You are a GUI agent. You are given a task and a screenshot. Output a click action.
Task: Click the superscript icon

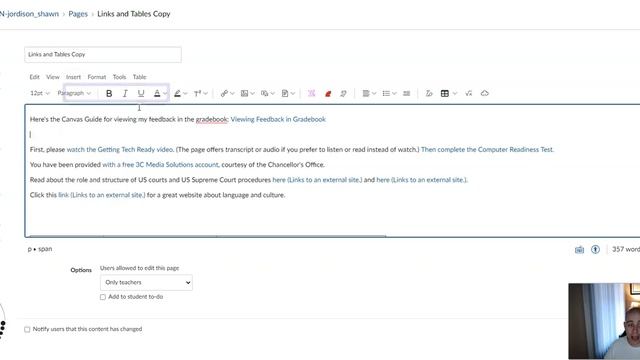point(197,93)
